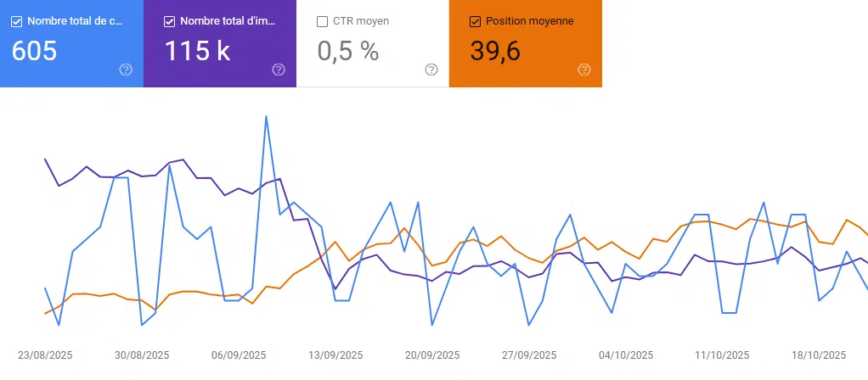This screenshot has height=380, width=868.
Task: Open help icon on the impressions card
Action: point(279,70)
